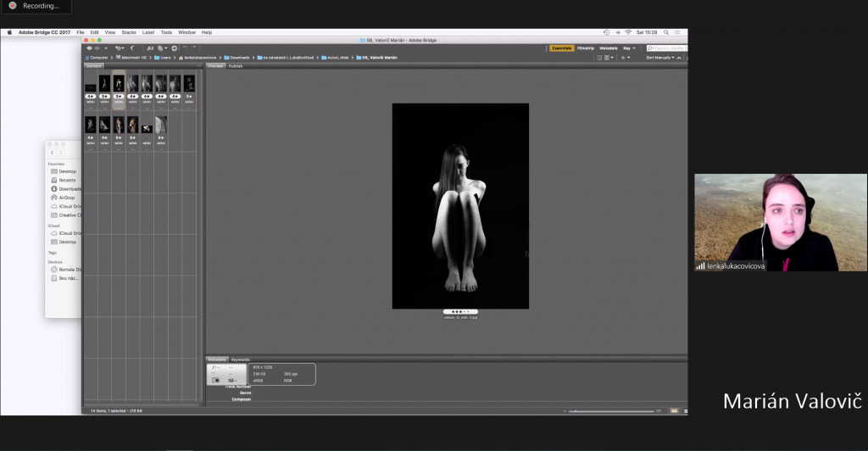Click the Computer breadcrumb
This screenshot has height=451, width=868.
(x=97, y=58)
